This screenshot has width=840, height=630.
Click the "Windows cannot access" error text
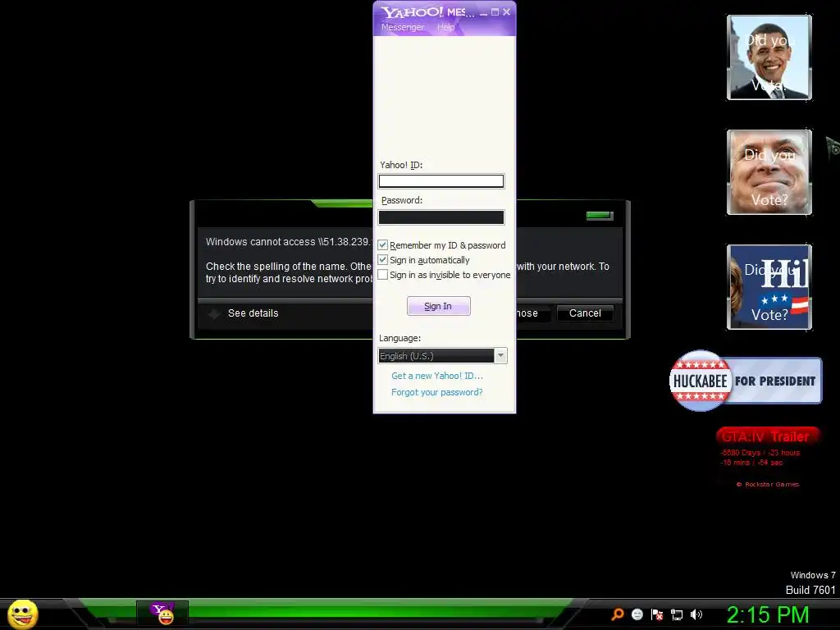(288, 242)
